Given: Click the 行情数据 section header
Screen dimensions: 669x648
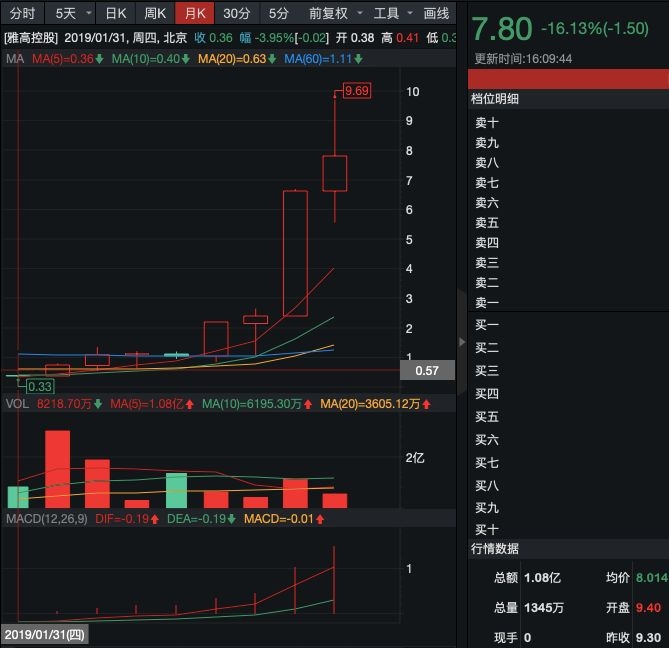Looking at the screenshot, I should tap(495, 549).
